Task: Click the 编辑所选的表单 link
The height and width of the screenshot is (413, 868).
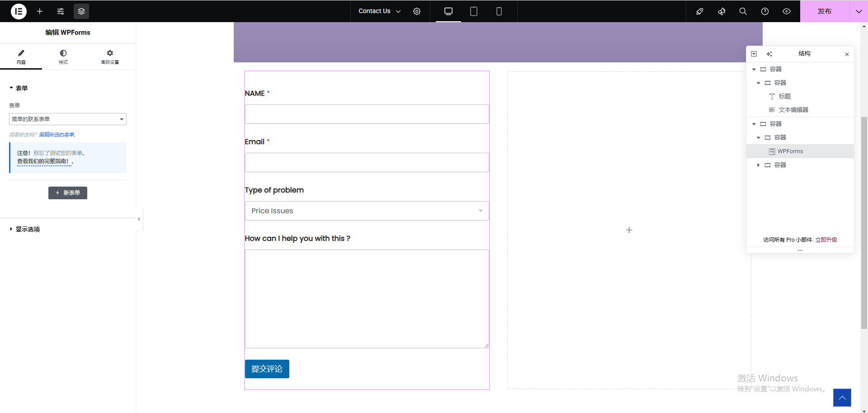Action: pyautogui.click(x=57, y=135)
